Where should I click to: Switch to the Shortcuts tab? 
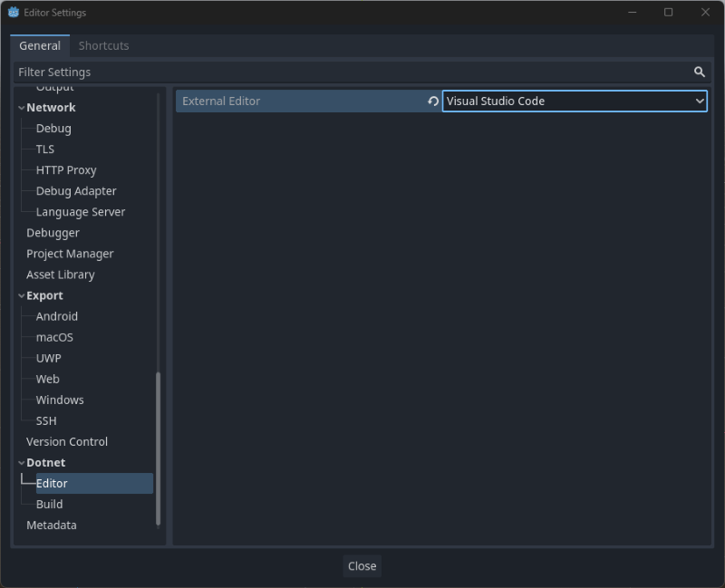[x=102, y=45]
